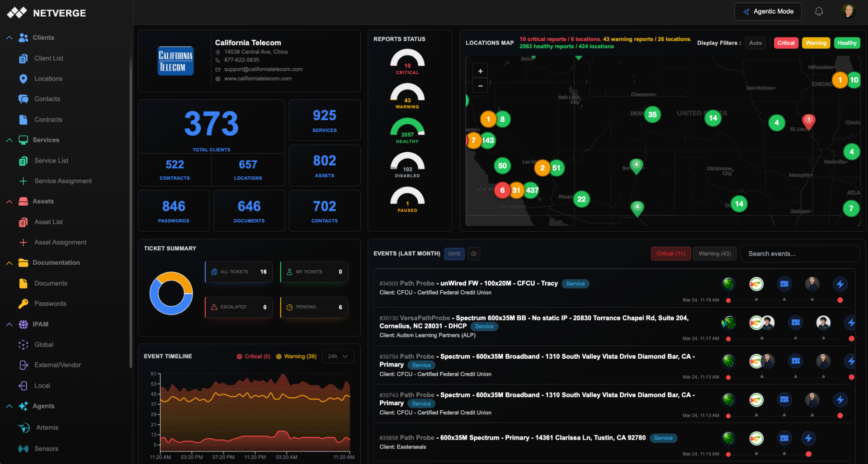868x464 pixels.
Task: Zoom in on the locations map
Action: point(480,71)
